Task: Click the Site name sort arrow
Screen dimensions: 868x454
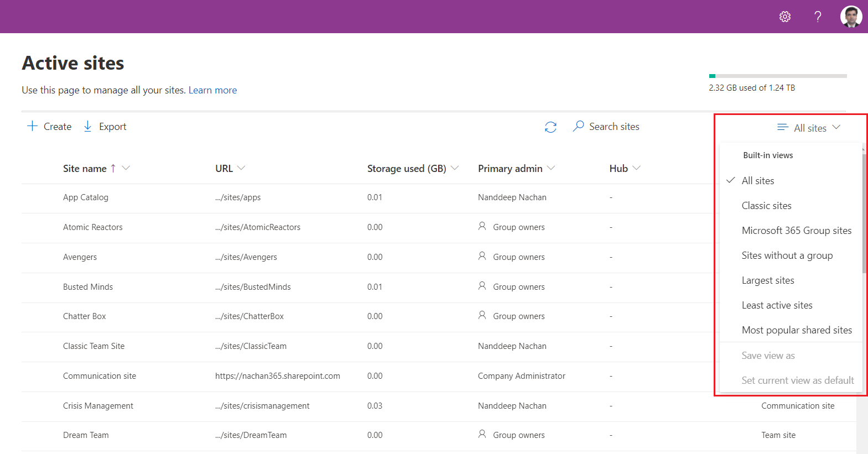Action: pyautogui.click(x=113, y=168)
